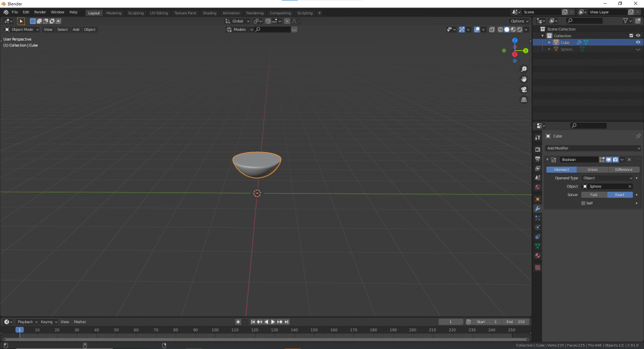Click the Select Box tool icon
644x349 pixels.
pyautogui.click(x=21, y=21)
